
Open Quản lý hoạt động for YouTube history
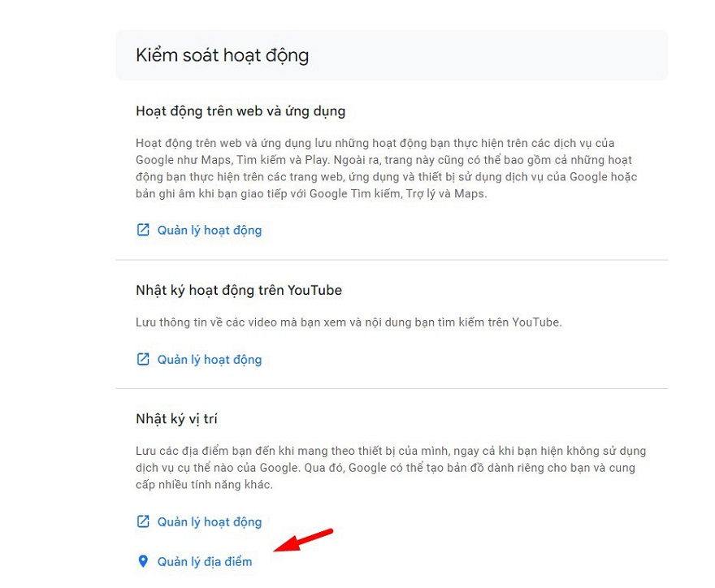click(209, 359)
